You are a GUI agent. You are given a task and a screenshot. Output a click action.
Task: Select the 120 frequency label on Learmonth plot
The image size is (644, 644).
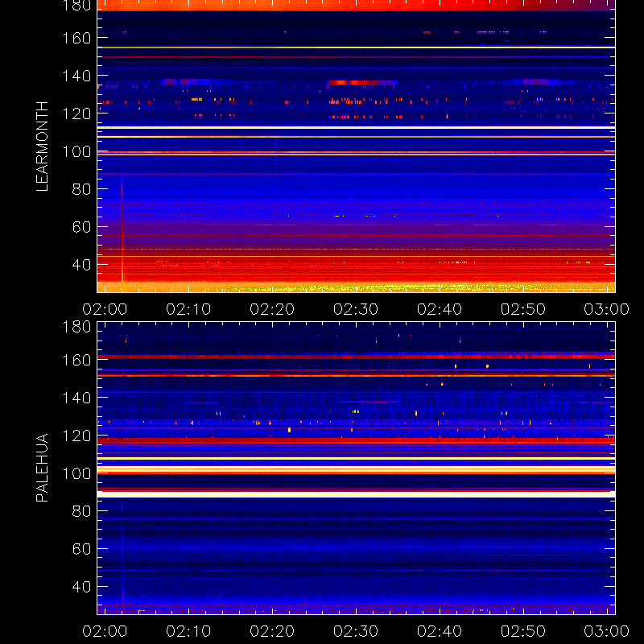click(x=76, y=114)
